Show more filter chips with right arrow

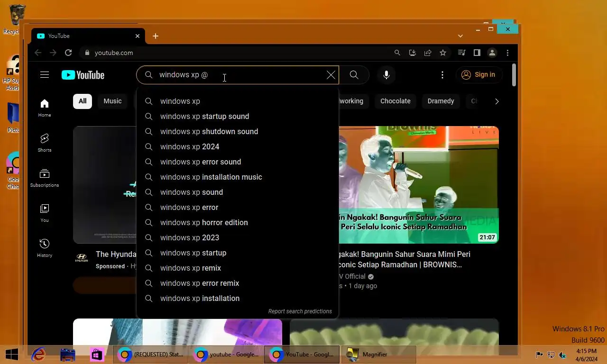coord(497,101)
